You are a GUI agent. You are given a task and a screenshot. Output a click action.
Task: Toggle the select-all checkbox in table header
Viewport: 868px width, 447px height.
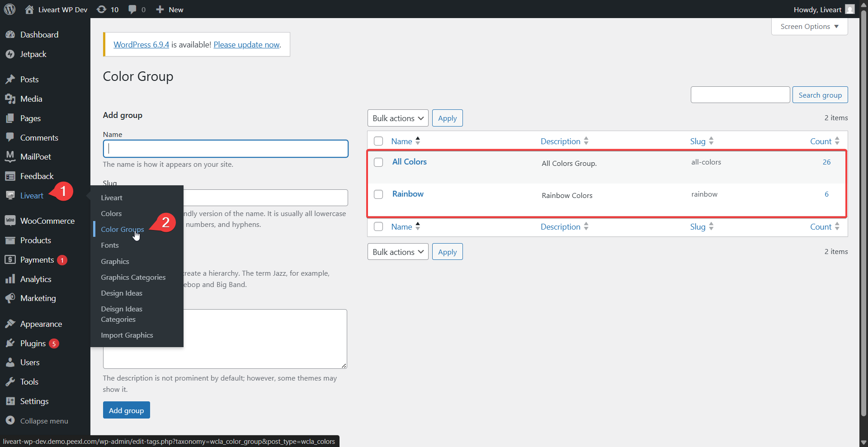(x=378, y=141)
